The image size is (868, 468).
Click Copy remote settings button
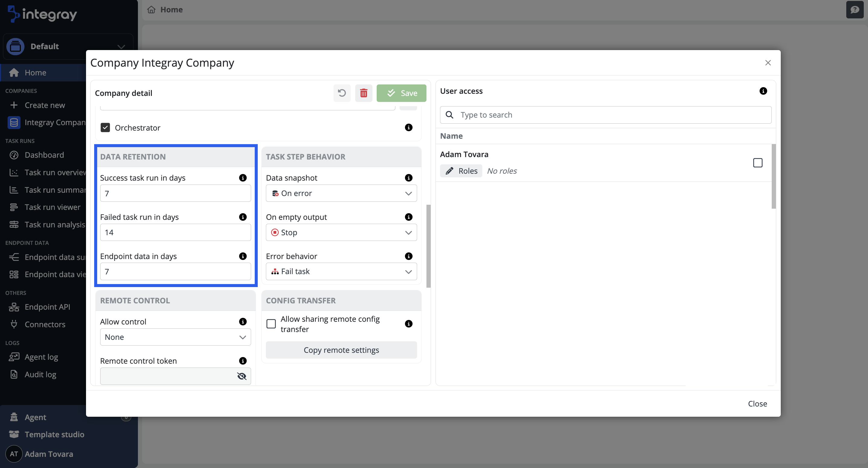click(341, 350)
